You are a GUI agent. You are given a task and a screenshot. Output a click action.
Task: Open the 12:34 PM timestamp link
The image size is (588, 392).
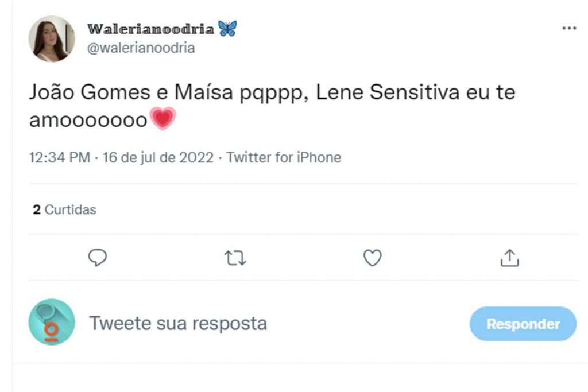(59, 157)
